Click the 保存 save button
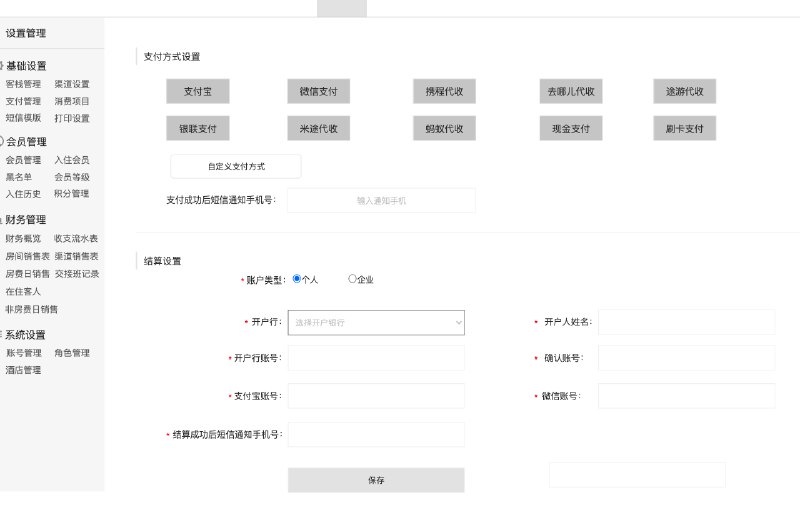The height and width of the screenshot is (530, 800). pyautogui.click(x=376, y=480)
